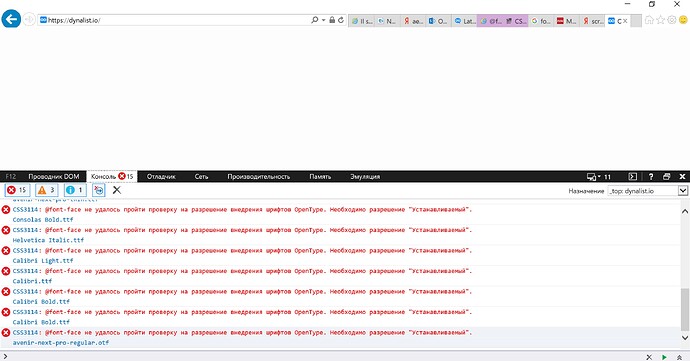This screenshot has width=690, height=361.
Task: Toggle clear-on-navigate console button
Action: (99, 190)
